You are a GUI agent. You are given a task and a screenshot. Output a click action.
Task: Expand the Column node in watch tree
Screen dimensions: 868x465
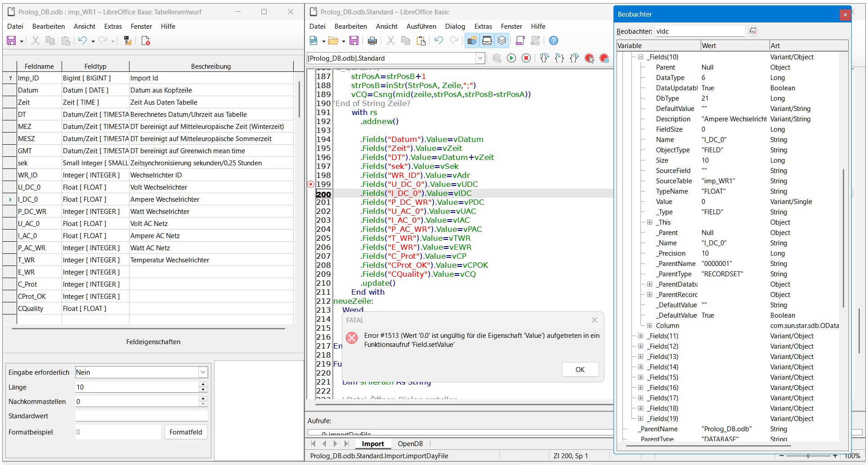tap(649, 326)
